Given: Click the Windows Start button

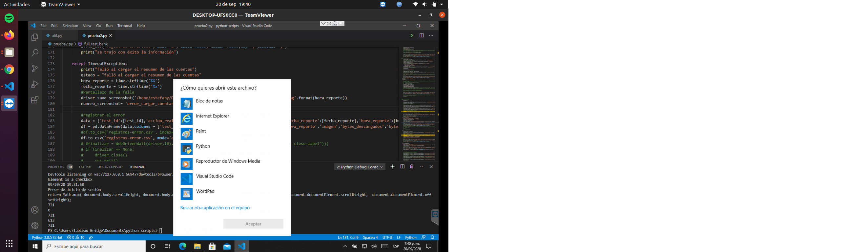Looking at the screenshot, I should [35, 247].
